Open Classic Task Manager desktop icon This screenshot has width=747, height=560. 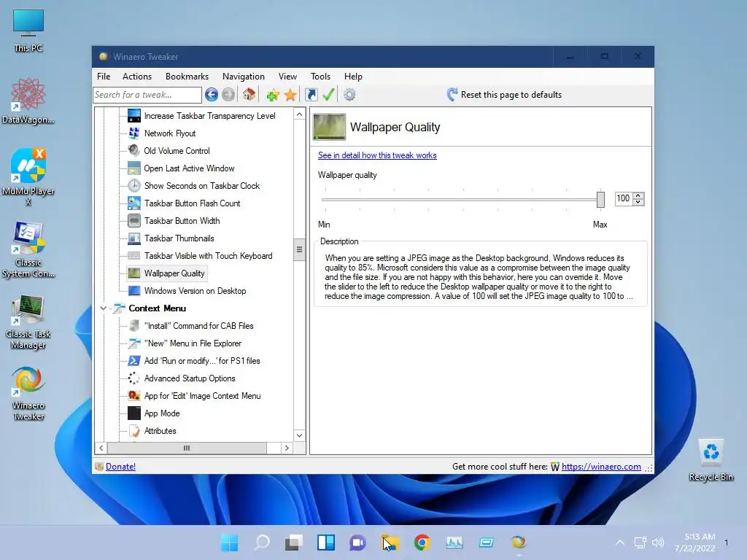coord(28,322)
